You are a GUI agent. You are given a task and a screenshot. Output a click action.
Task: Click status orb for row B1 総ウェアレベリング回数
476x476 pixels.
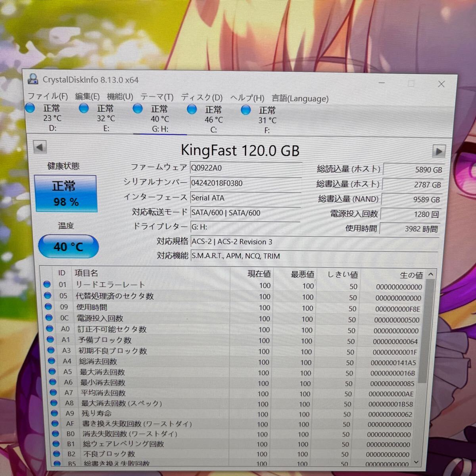coord(56,443)
